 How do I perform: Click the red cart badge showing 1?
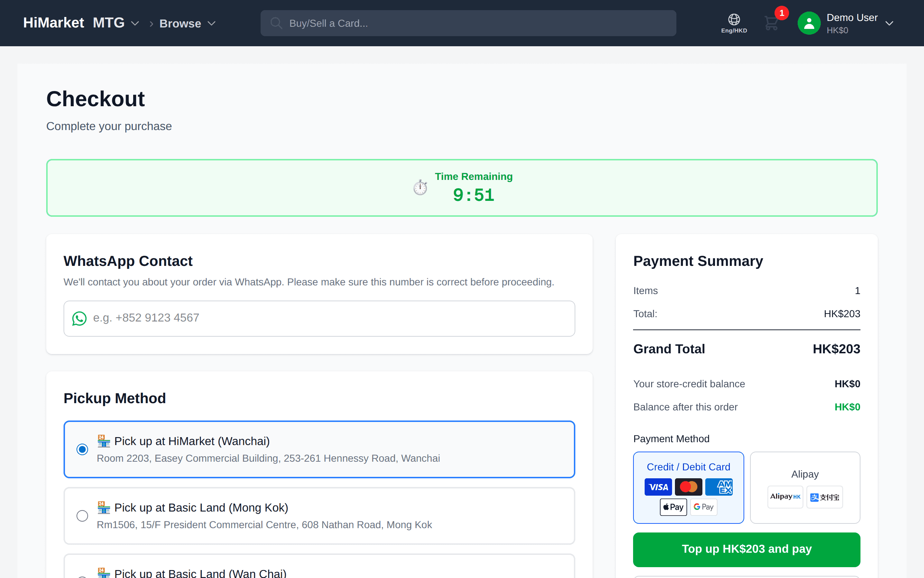click(781, 13)
